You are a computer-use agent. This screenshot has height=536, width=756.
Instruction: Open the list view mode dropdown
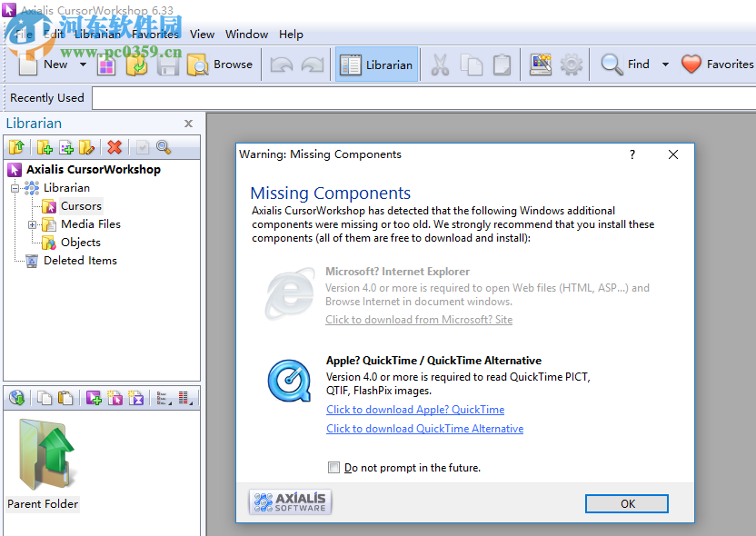(164, 398)
